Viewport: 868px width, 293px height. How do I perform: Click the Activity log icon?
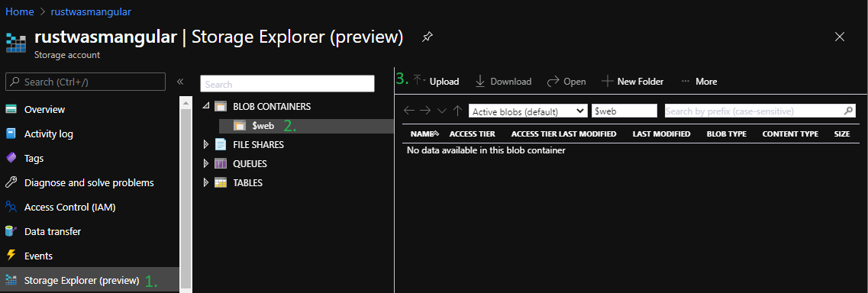click(11, 134)
